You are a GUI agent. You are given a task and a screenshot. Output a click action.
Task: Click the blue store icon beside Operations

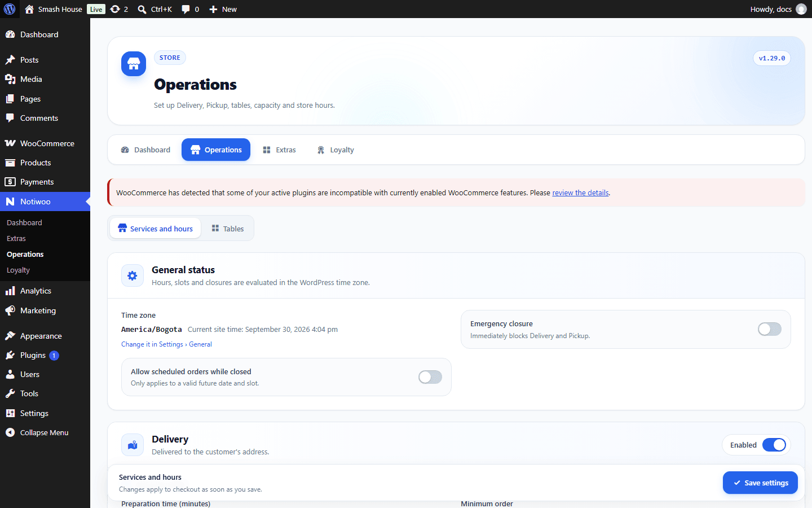point(134,64)
